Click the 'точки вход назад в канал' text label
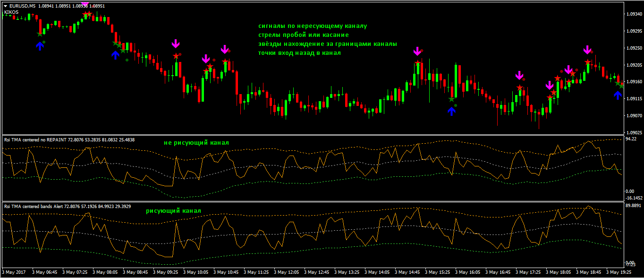This screenshot has height=278, width=644. [299, 53]
